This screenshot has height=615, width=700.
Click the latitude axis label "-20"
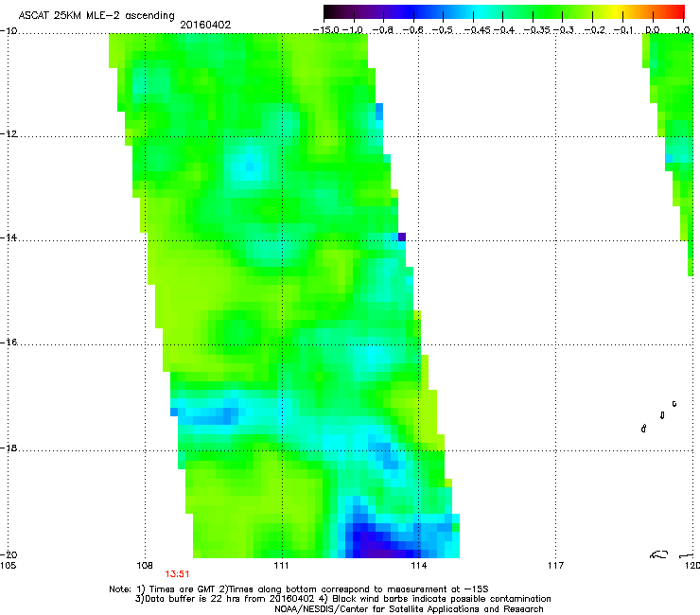[x=9, y=554]
